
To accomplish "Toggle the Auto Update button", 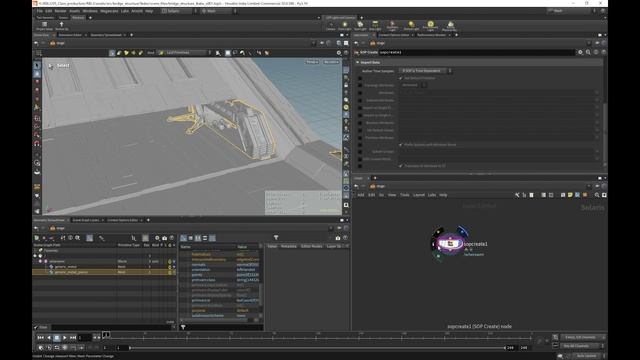I will point(587,356).
